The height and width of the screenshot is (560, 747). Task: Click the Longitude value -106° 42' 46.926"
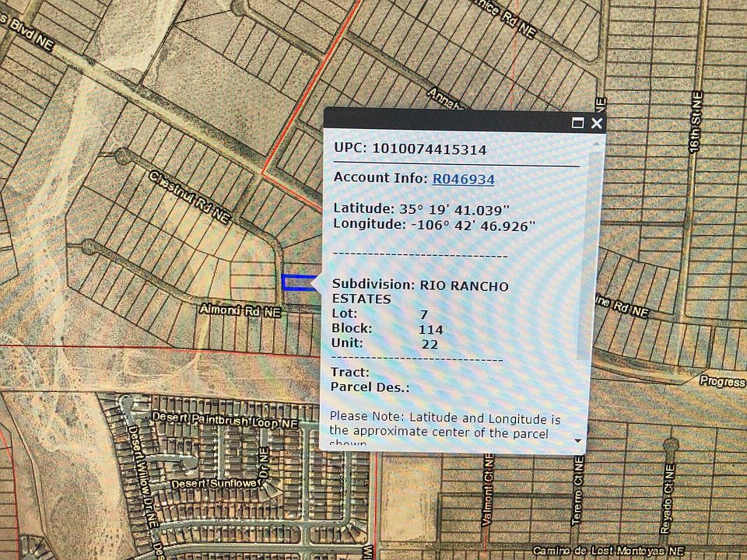click(473, 226)
